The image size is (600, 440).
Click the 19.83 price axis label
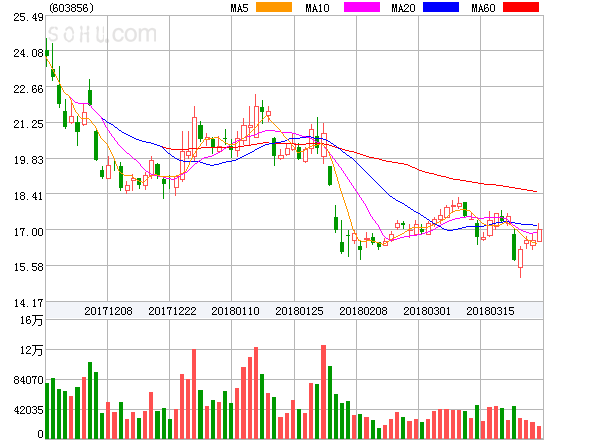coord(28,160)
